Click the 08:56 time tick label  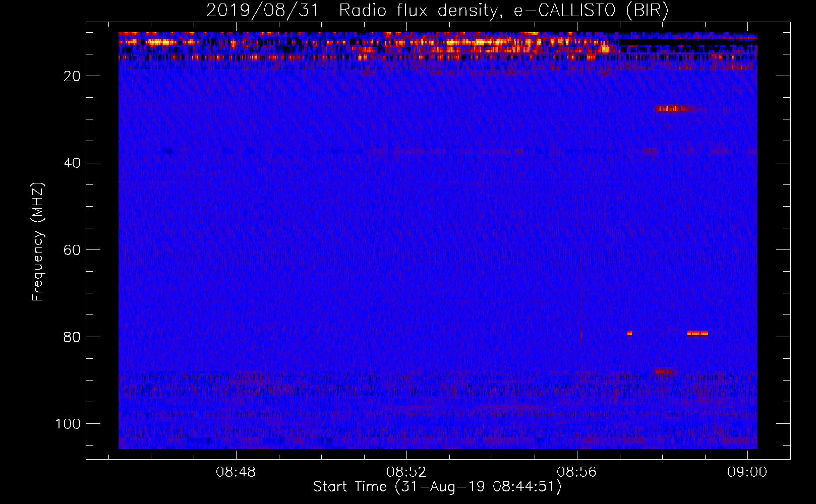click(x=577, y=472)
